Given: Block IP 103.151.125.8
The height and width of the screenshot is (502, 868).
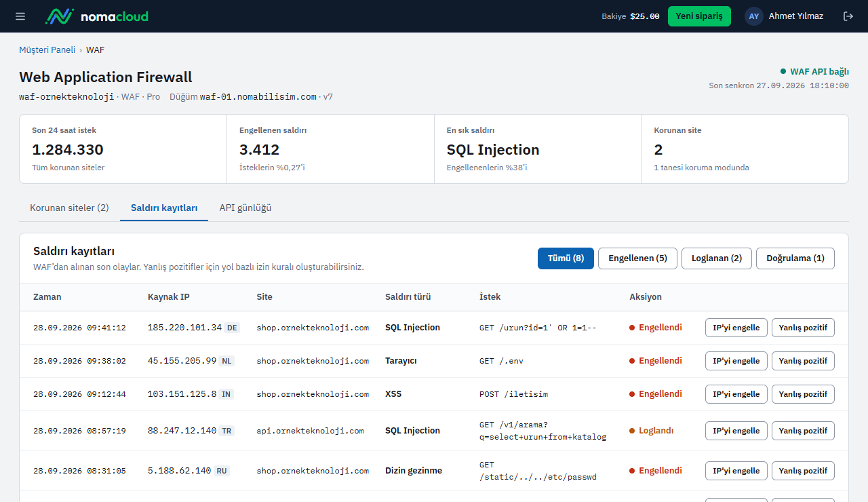Looking at the screenshot, I should pyautogui.click(x=736, y=394).
